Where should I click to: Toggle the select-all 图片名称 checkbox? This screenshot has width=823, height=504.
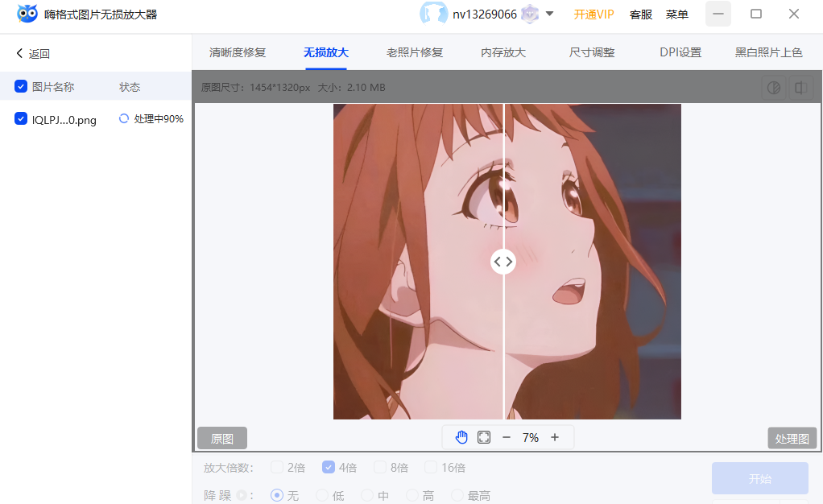coord(21,86)
